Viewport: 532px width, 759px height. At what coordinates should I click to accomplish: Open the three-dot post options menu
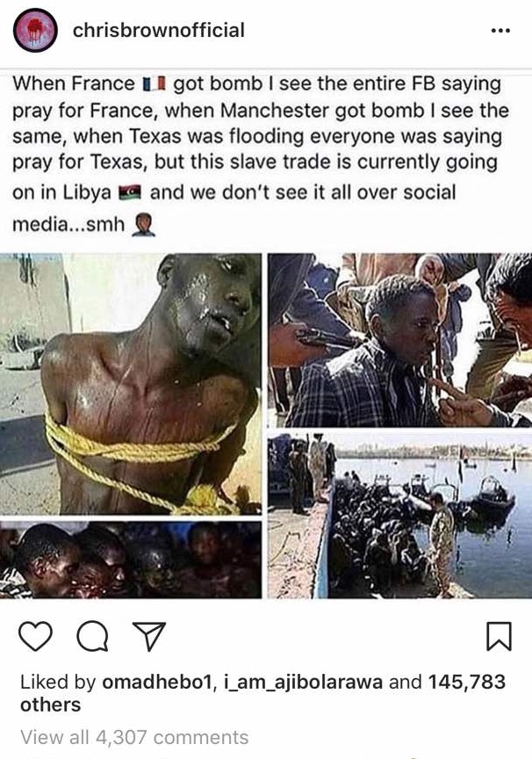pos(500,31)
